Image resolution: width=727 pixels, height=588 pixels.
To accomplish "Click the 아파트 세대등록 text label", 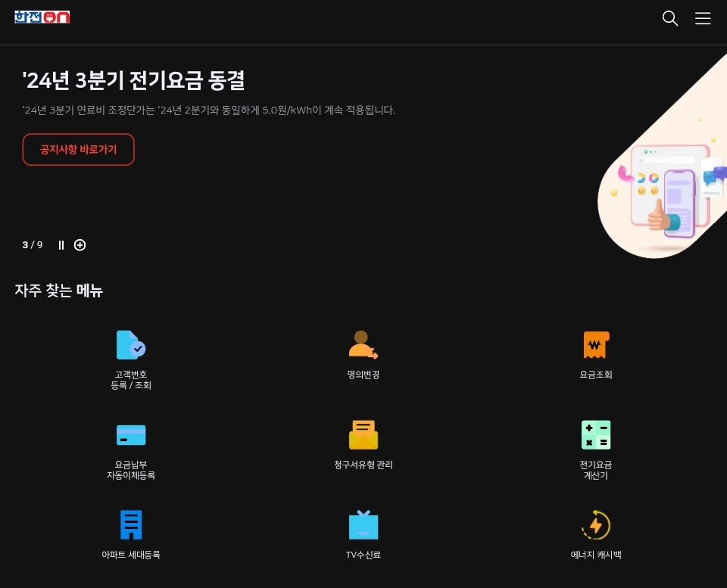I will tap(131, 555).
